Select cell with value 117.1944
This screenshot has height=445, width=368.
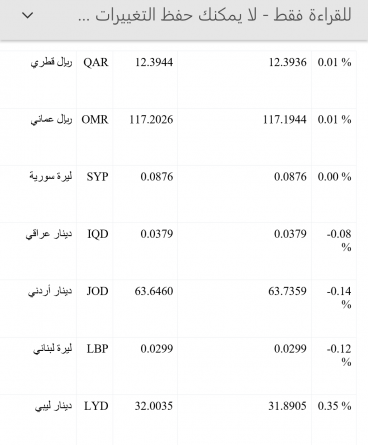point(245,137)
